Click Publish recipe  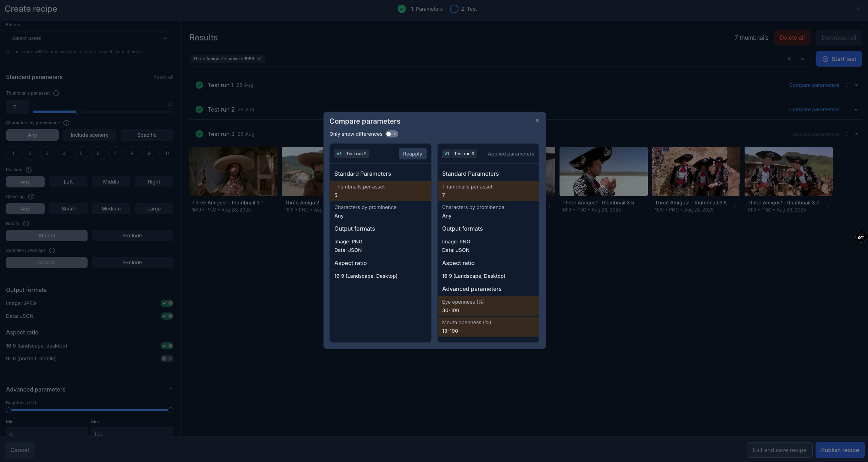point(840,450)
